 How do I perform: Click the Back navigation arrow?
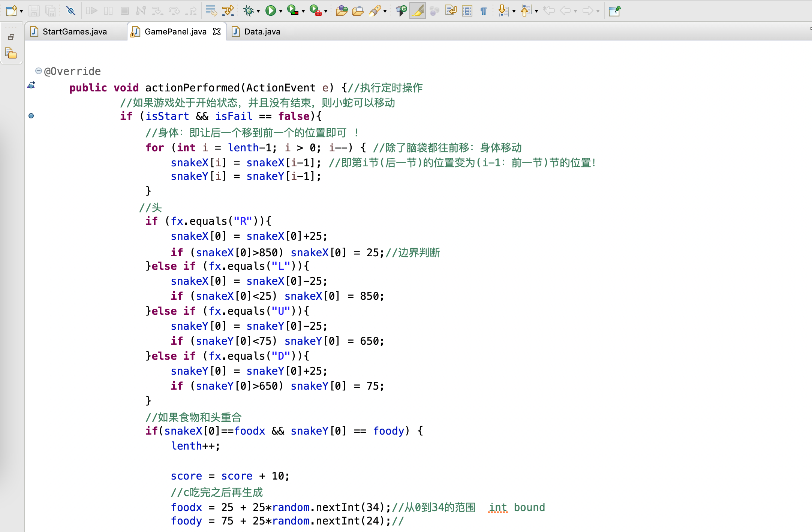(x=565, y=11)
